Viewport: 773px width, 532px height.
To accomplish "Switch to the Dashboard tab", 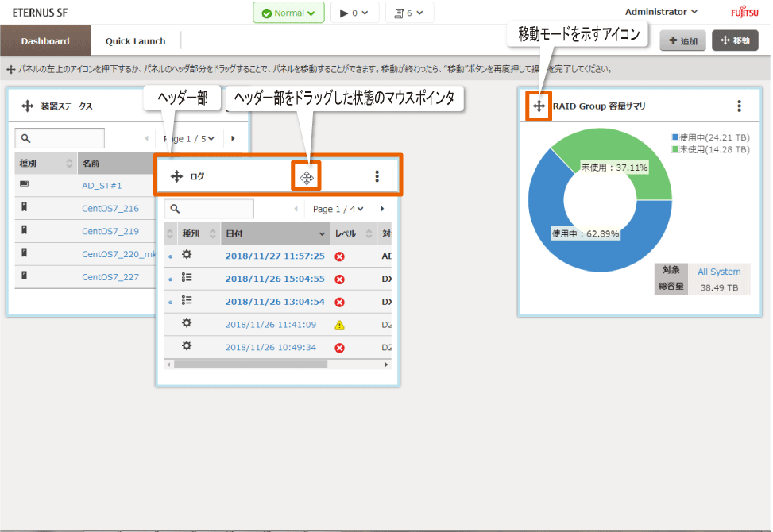I will (x=45, y=40).
